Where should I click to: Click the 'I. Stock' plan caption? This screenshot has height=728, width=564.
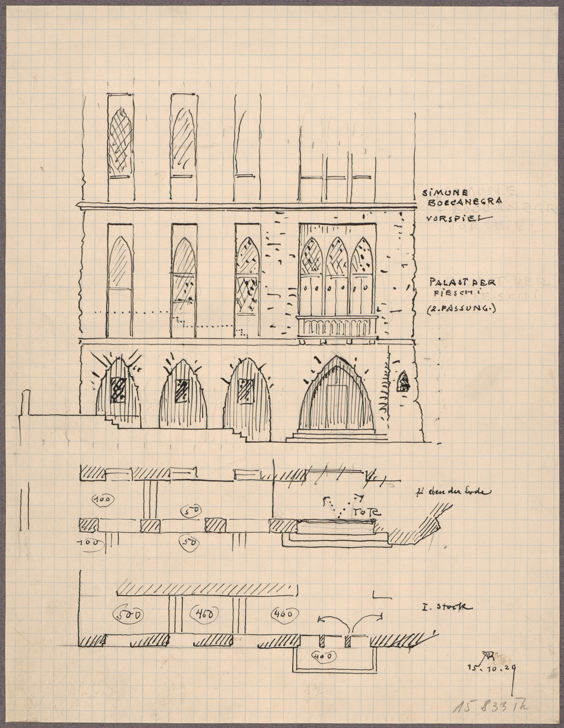pyautogui.click(x=447, y=607)
